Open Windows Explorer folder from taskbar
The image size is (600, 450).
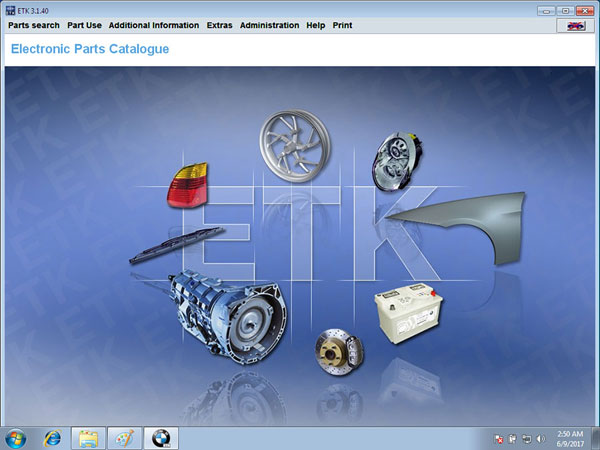pyautogui.click(x=88, y=439)
